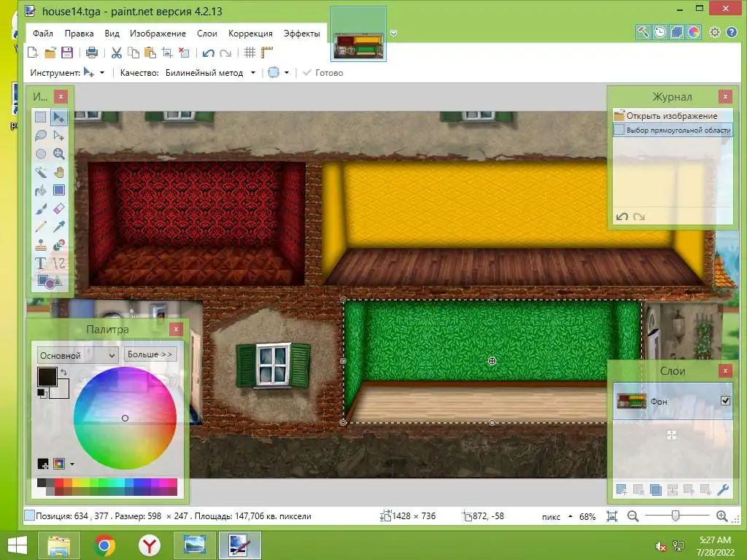
Task: Open the Изображение menu
Action: 158,34
